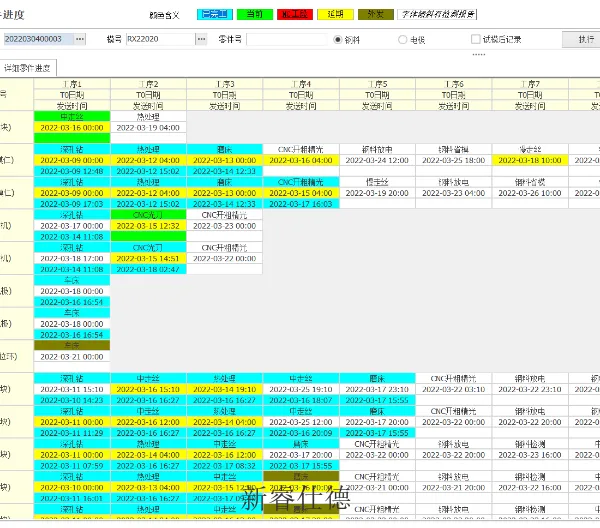The height and width of the screenshot is (528, 600).
Task: Select cell 2022-03-17 16:03
Action: [x=301, y=204]
